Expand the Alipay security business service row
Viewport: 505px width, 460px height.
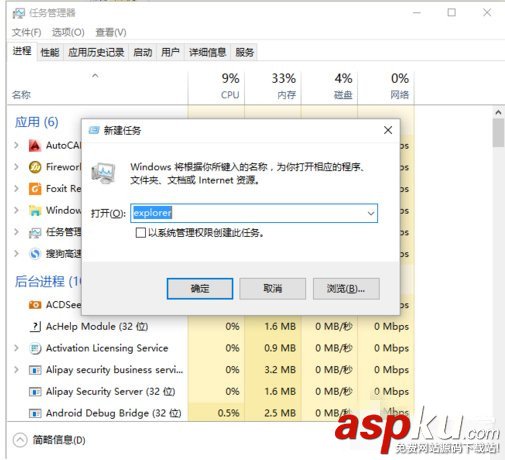(x=16, y=370)
